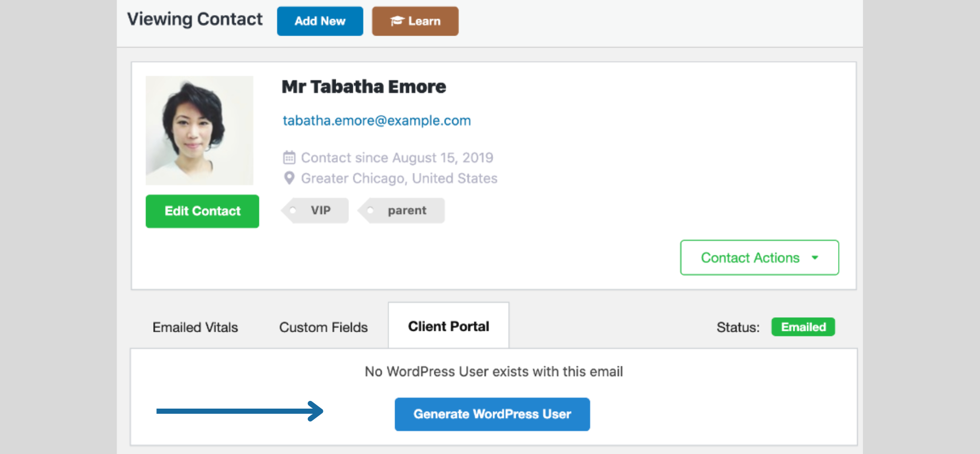980x454 pixels.
Task: Click the green Emailed status badge
Action: 803,327
